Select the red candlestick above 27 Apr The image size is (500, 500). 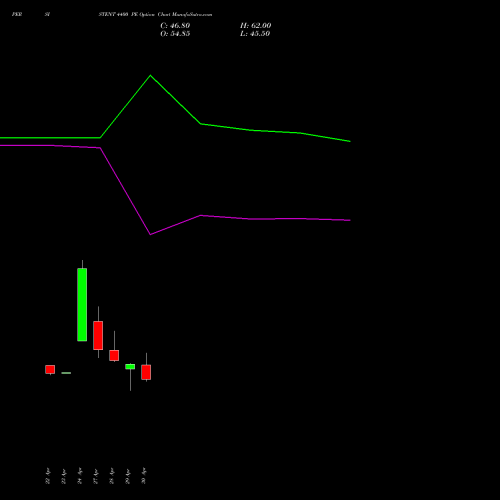pyautogui.click(x=98, y=335)
